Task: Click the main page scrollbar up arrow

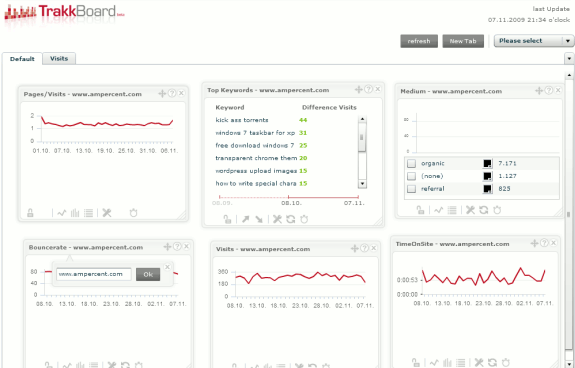Action: [569, 75]
